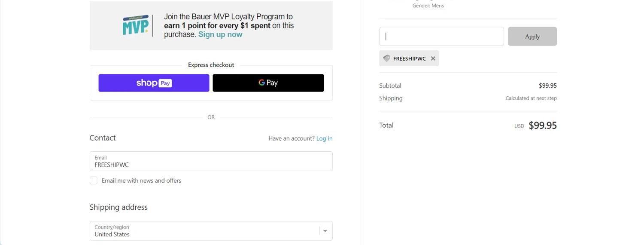This screenshot has height=245, width=644.
Task: Select the Subtotal amount text
Action: coord(547,86)
